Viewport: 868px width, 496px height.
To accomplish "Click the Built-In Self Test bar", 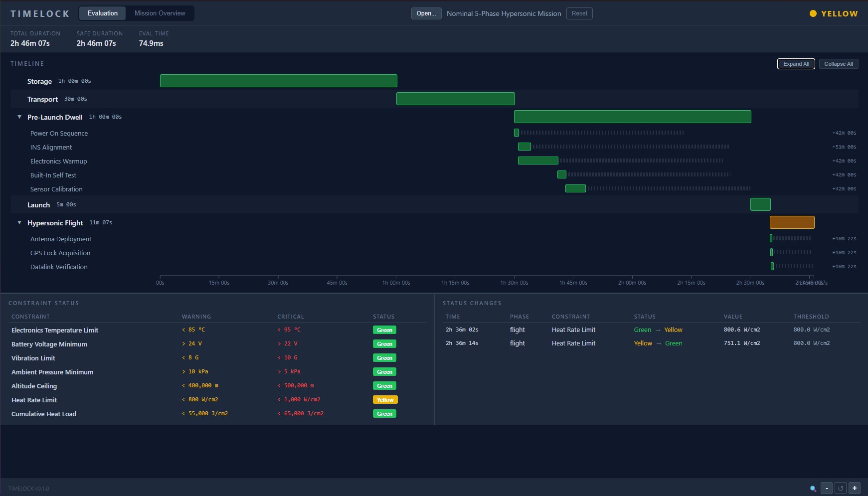I will click(562, 174).
